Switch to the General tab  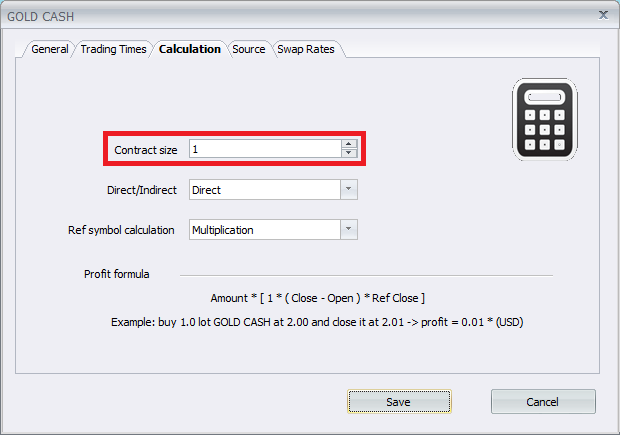pos(49,49)
